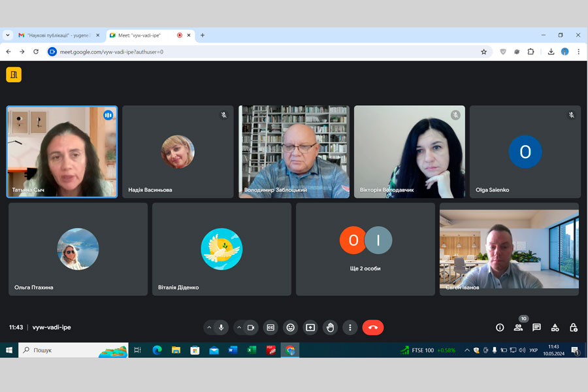Open the Windows Start menu
588x392 pixels.
[x=9, y=350]
